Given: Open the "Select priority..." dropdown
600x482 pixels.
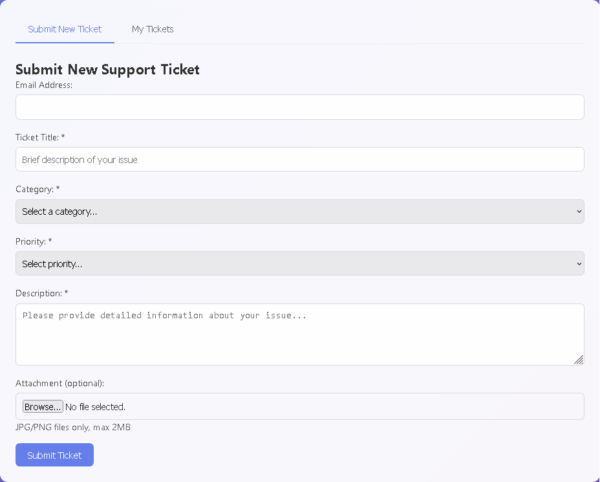Looking at the screenshot, I should [300, 264].
